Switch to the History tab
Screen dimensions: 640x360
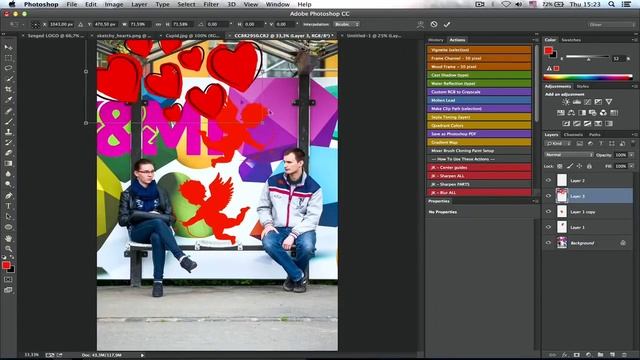click(436, 40)
